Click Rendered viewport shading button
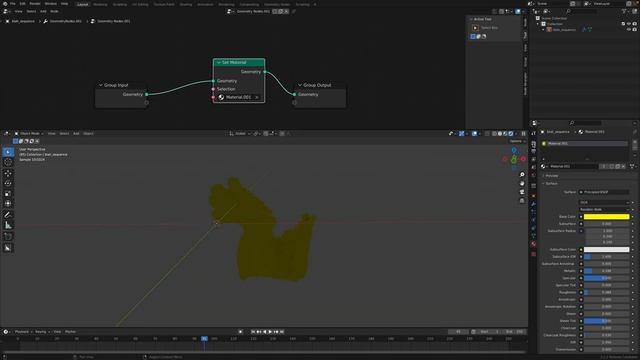Viewport: 640px width, 360px height. (511, 133)
